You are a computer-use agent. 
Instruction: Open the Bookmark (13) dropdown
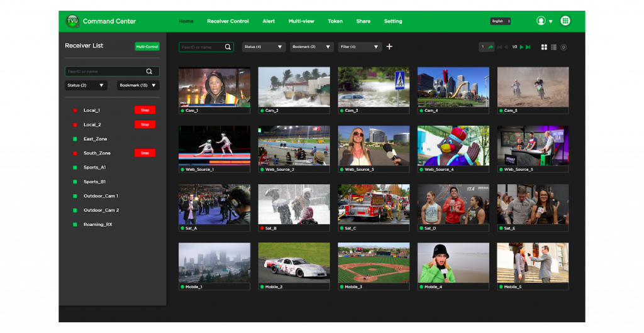click(x=138, y=85)
